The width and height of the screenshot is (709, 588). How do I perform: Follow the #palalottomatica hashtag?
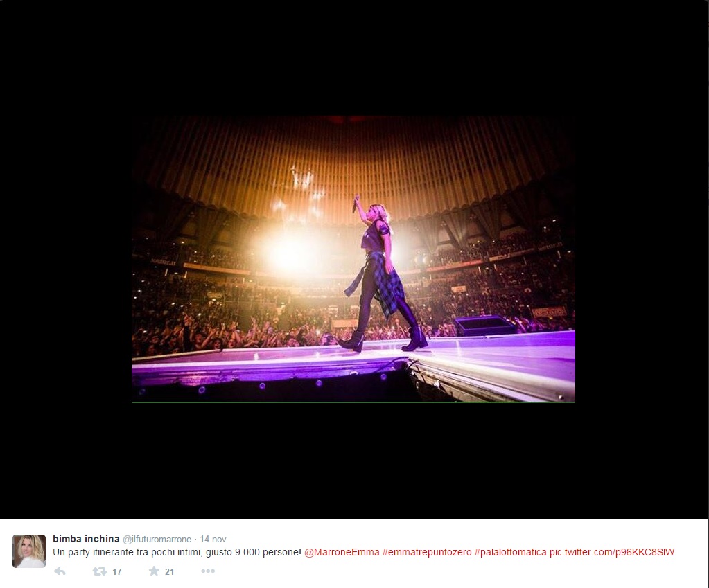coord(510,552)
